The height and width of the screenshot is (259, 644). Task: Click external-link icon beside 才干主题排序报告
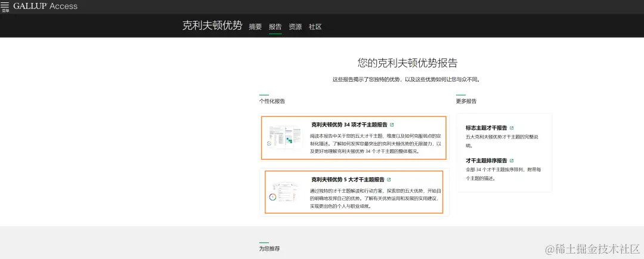[512, 161]
